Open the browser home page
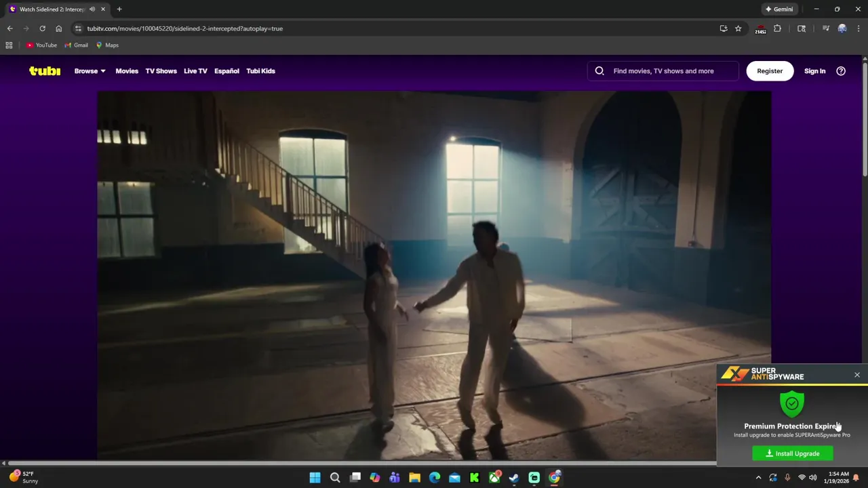 (x=58, y=28)
